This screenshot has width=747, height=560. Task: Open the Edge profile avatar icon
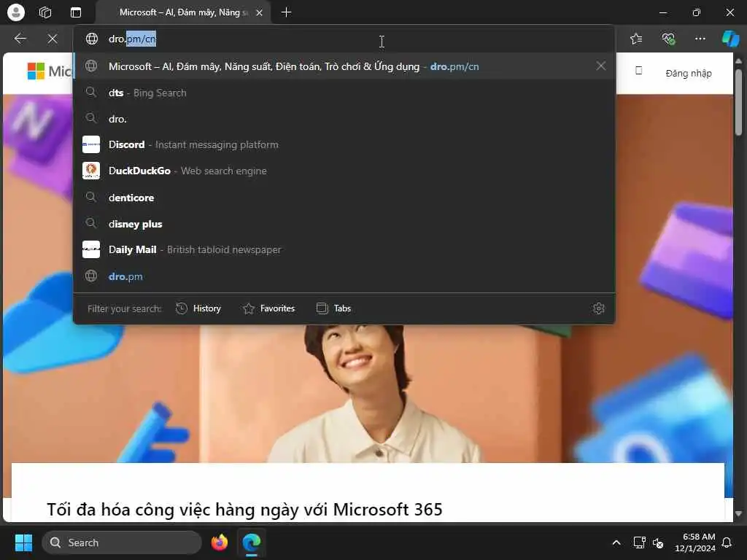[x=16, y=12]
